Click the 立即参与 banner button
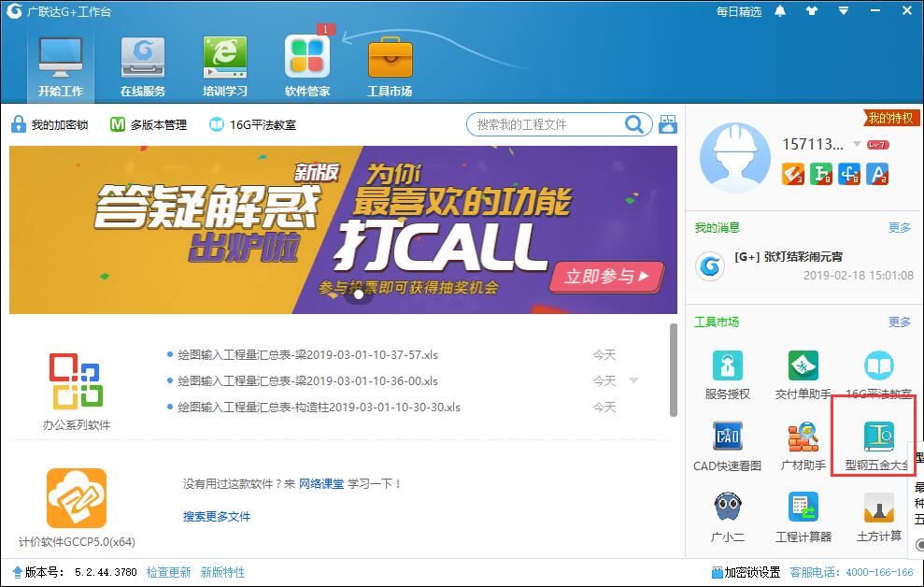 click(x=607, y=276)
